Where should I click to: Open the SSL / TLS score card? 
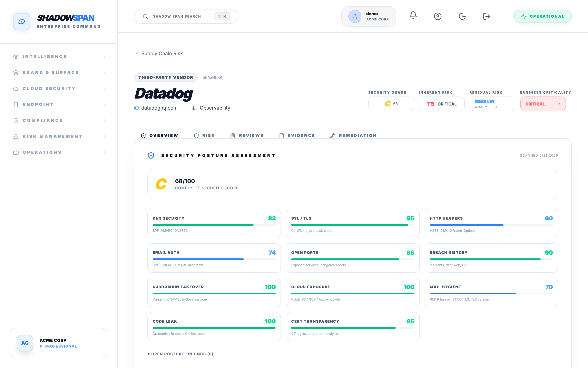point(353,224)
